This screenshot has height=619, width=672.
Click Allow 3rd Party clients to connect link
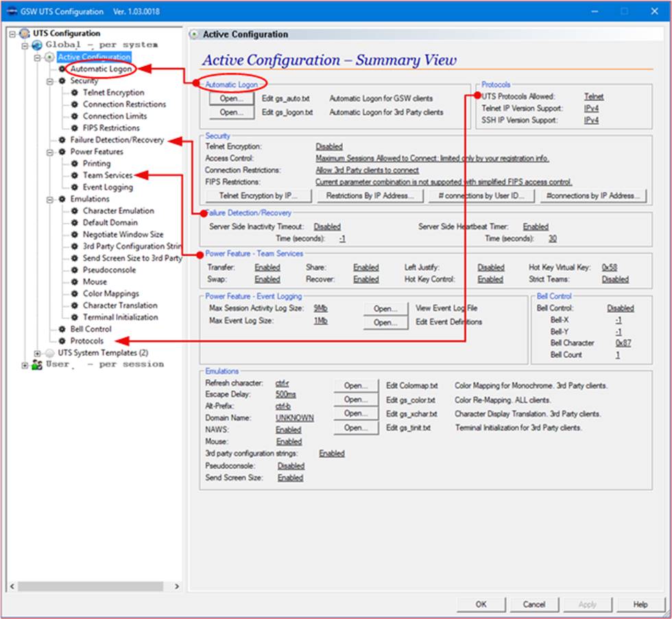point(368,170)
